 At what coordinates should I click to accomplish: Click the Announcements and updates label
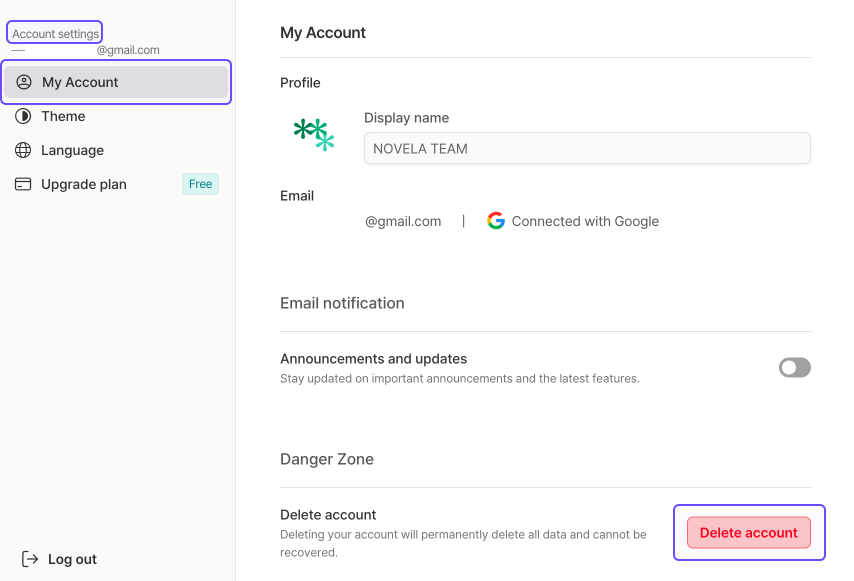tap(374, 359)
